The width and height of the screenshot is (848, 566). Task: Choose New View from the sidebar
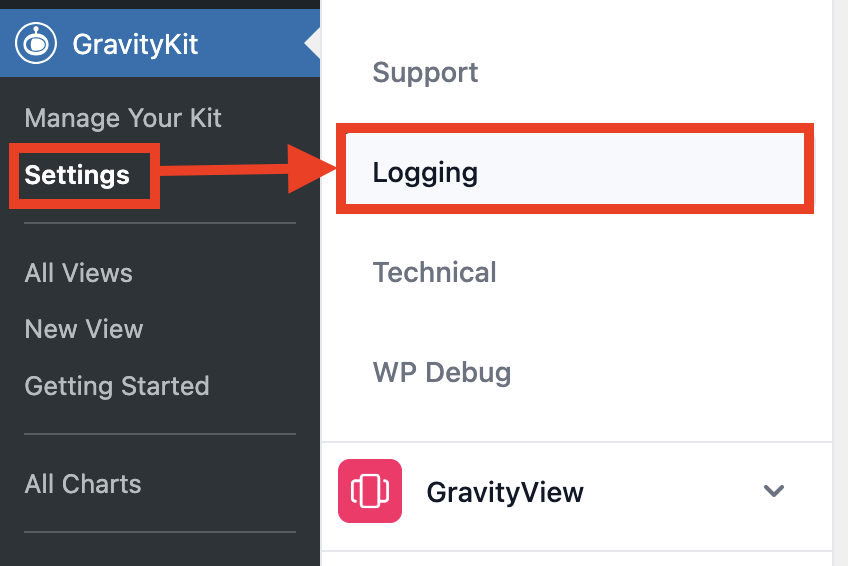(x=84, y=329)
